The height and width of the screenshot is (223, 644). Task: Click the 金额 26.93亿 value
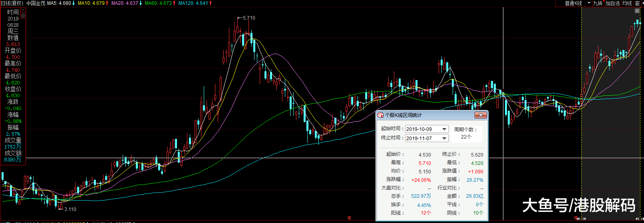475,196
